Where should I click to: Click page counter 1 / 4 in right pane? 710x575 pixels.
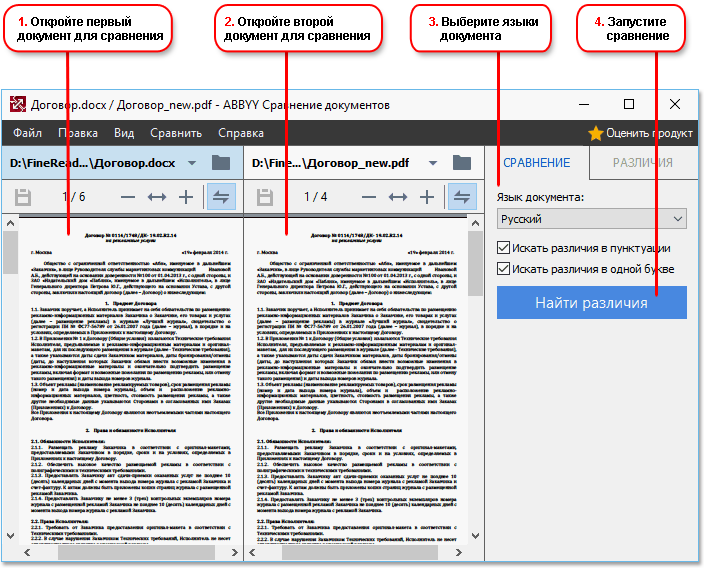(315, 197)
